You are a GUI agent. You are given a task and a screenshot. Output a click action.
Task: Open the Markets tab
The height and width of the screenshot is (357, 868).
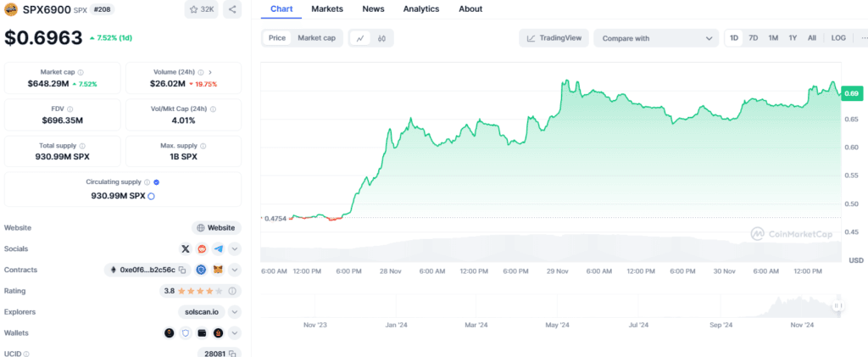(327, 8)
